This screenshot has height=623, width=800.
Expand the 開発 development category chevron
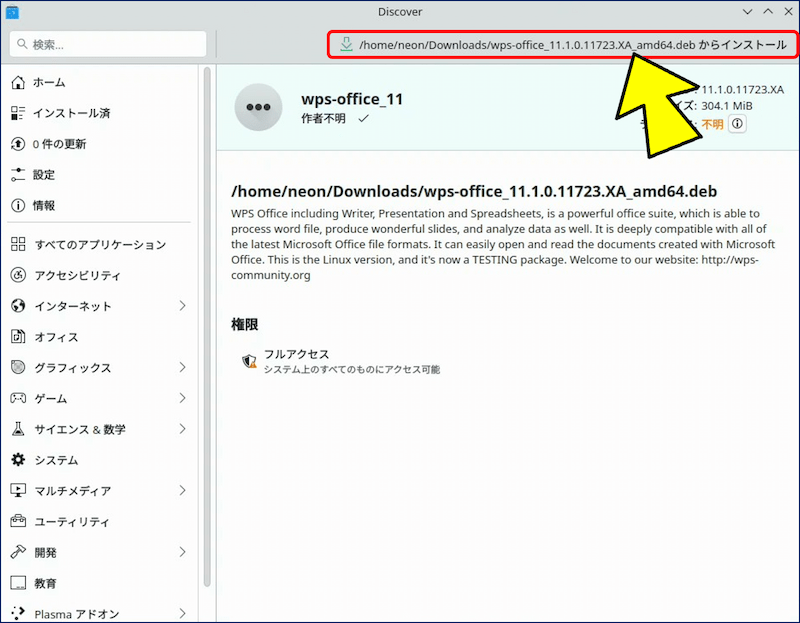coord(182,552)
